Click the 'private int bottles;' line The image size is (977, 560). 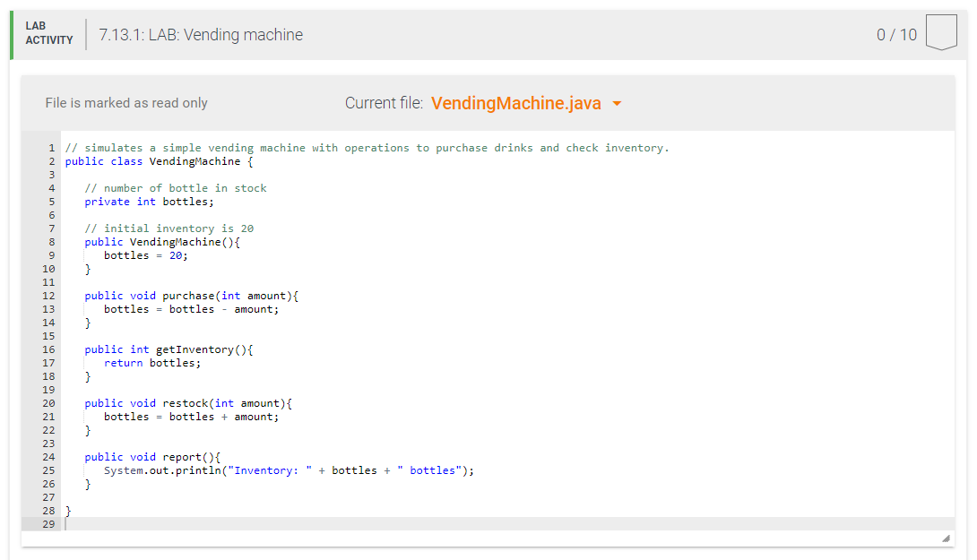[149, 202]
